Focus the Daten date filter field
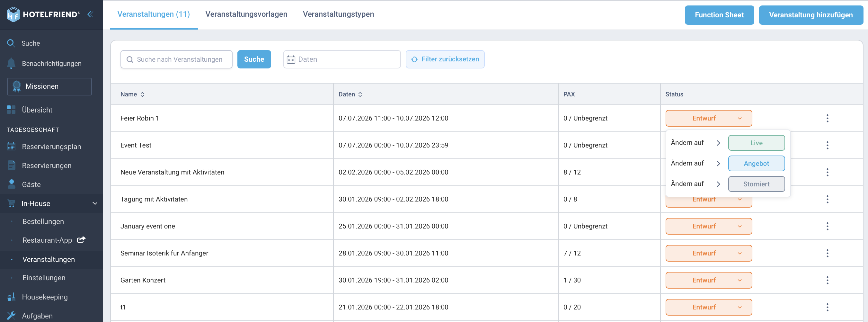This screenshot has width=868, height=322. 342,59
